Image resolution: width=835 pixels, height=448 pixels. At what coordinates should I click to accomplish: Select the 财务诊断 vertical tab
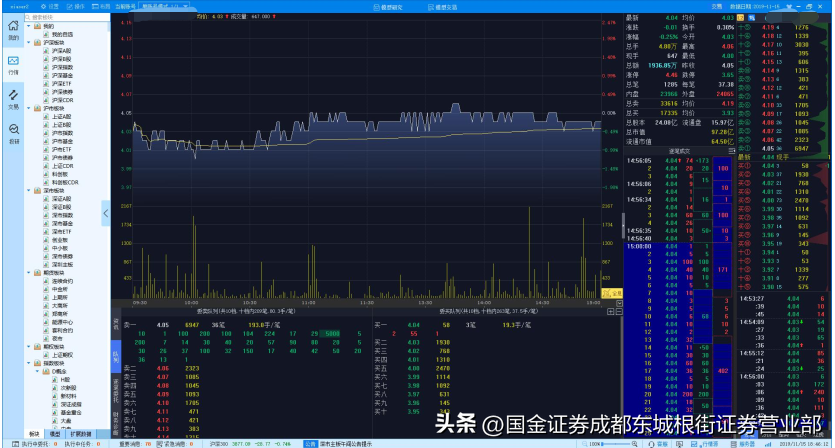click(x=116, y=423)
